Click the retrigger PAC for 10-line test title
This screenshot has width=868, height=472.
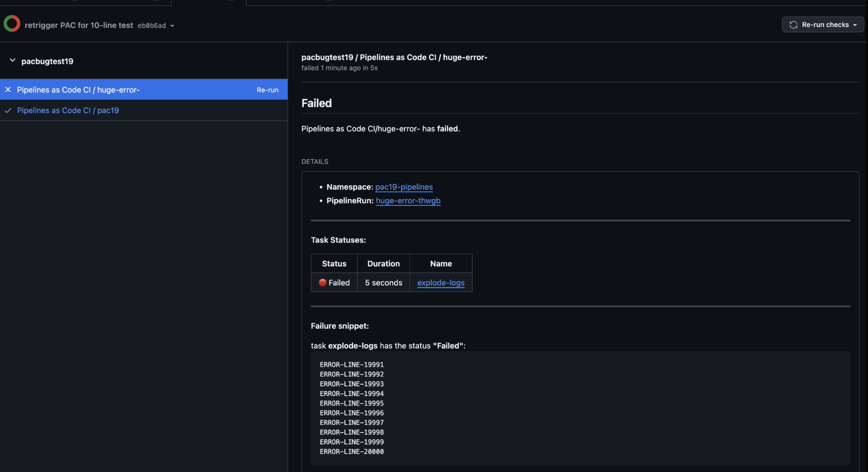(x=79, y=25)
